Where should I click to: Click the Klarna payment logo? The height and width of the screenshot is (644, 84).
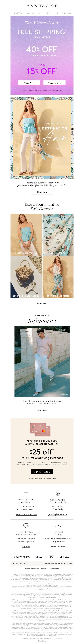tap(39, 557)
